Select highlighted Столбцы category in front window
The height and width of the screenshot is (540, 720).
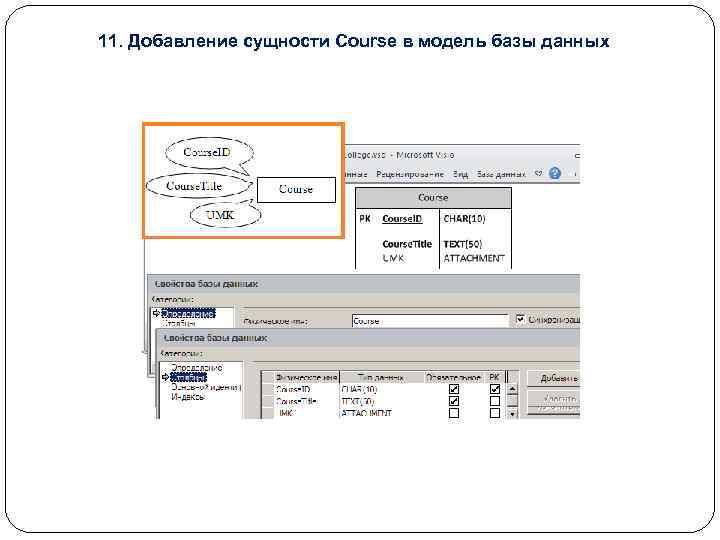(x=188, y=377)
